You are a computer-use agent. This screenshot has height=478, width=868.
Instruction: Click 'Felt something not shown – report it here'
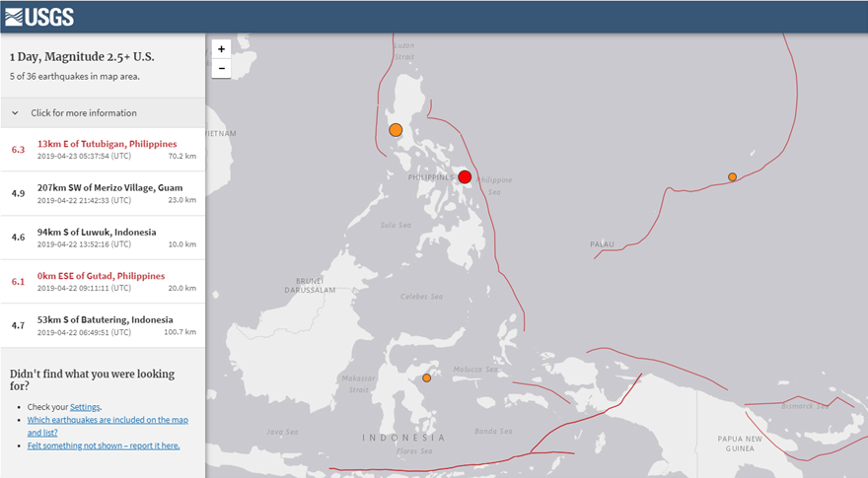(104, 445)
